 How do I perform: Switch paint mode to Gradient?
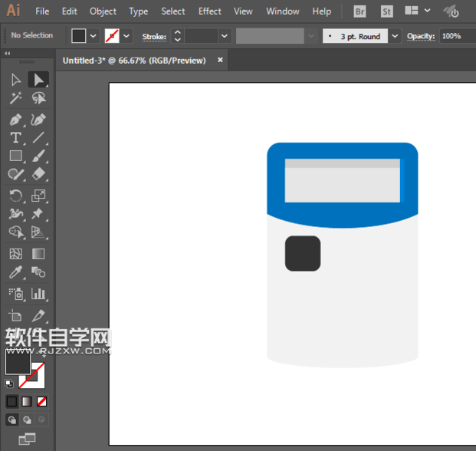(27, 401)
